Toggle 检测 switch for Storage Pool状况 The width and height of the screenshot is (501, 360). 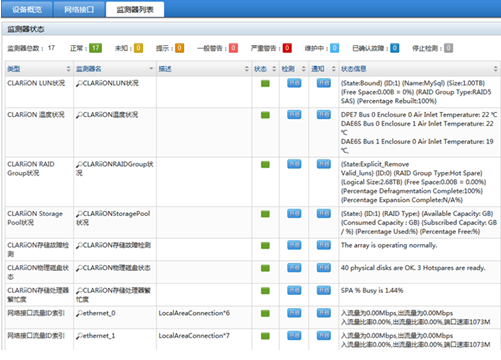pos(294,213)
